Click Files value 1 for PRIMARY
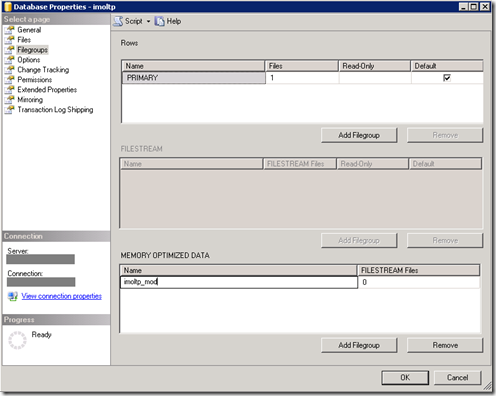The width and height of the screenshot is (496, 396). tap(302, 78)
